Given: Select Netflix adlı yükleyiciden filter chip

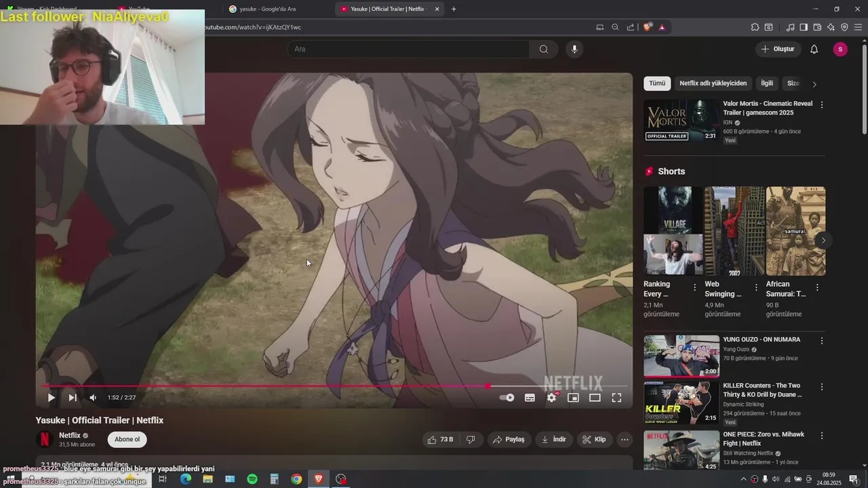Looking at the screenshot, I should pos(713,83).
